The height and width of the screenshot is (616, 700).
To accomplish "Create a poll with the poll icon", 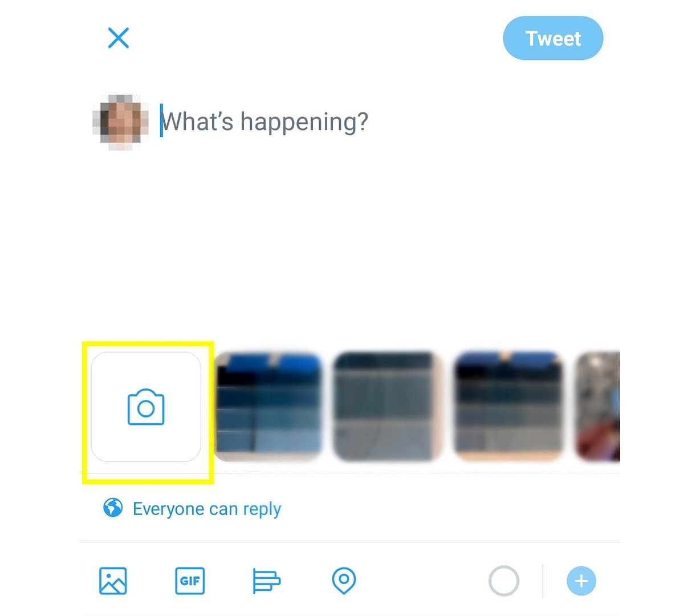I will coord(266,581).
